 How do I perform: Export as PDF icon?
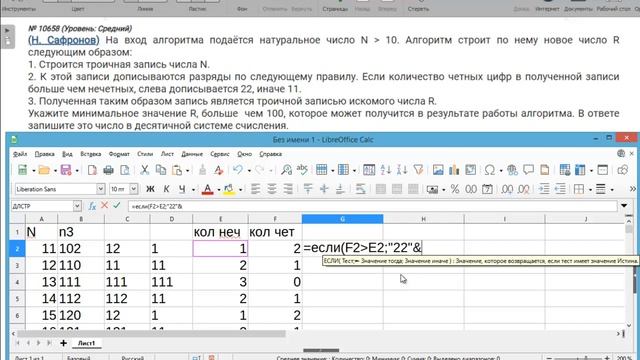coord(92,170)
